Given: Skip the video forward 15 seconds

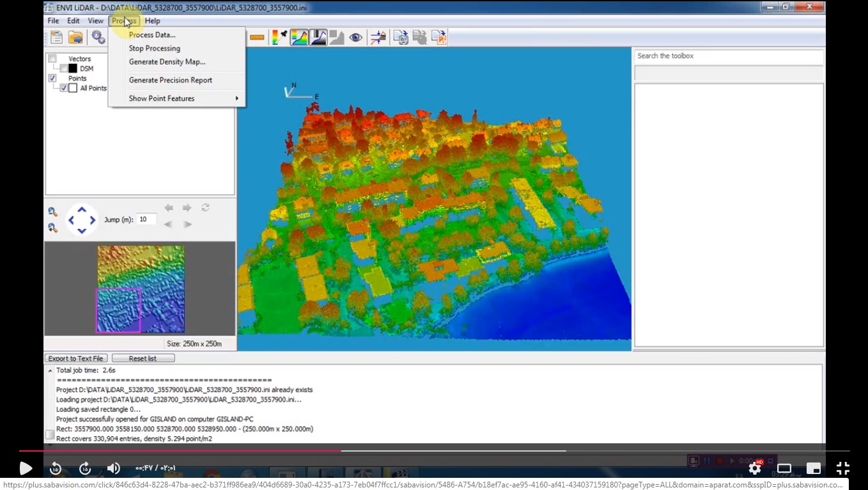Looking at the screenshot, I should 85,468.
